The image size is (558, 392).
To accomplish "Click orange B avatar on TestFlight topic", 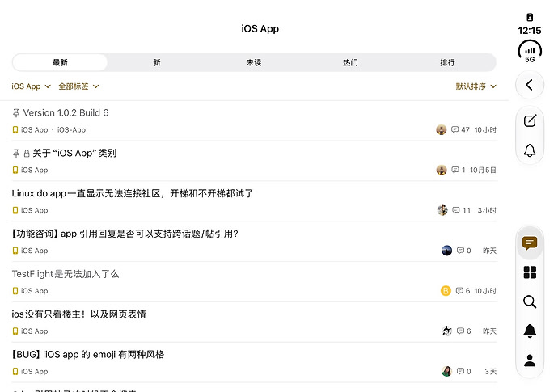I will (x=446, y=291).
